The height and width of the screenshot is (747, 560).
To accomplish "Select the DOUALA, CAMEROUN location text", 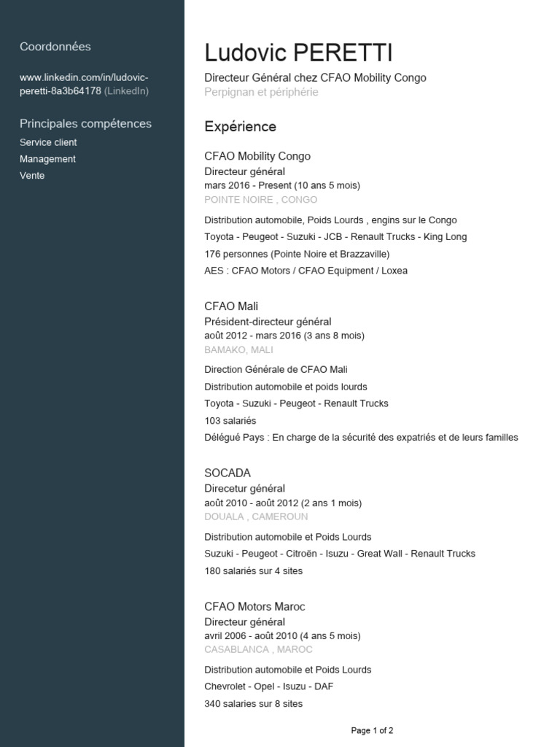I will 256,516.
